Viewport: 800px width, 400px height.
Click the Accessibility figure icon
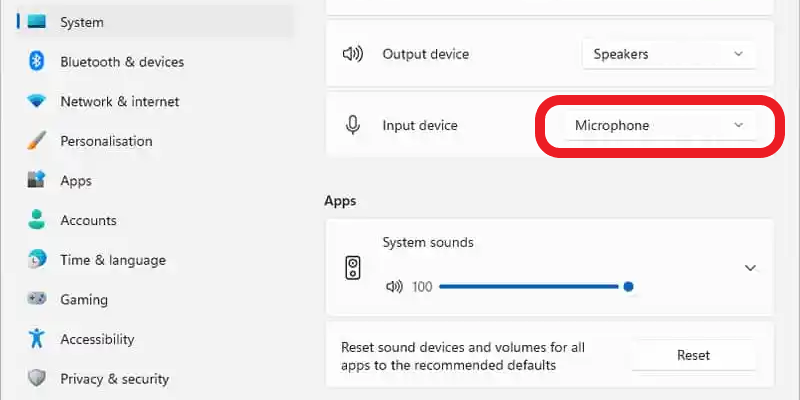(x=37, y=339)
